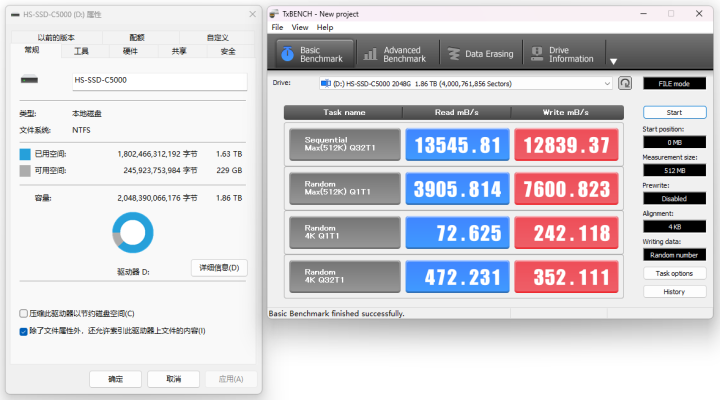Viewport: 720px width, 400px height.
Task: Open the Drive Information tab
Action: pos(563,54)
